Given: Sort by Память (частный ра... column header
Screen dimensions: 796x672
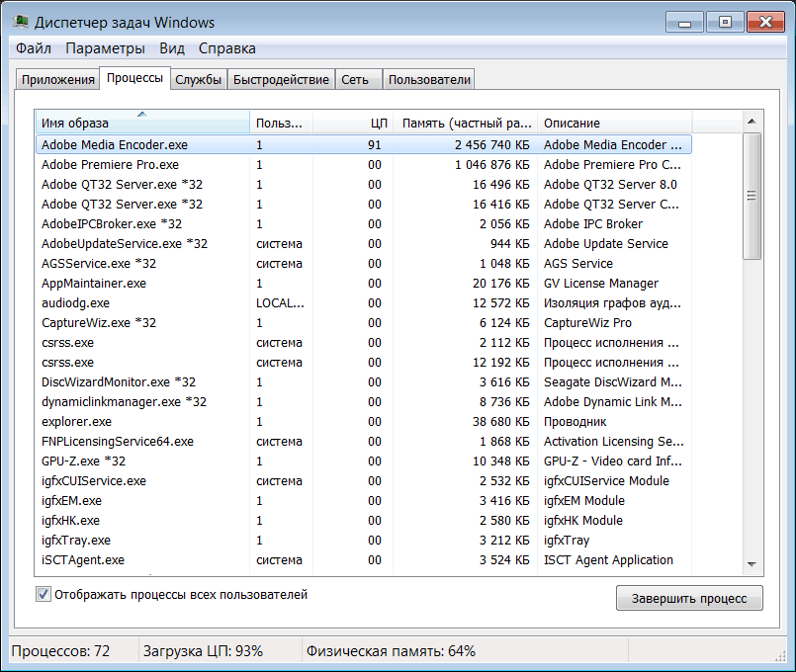Looking at the screenshot, I should 465,123.
